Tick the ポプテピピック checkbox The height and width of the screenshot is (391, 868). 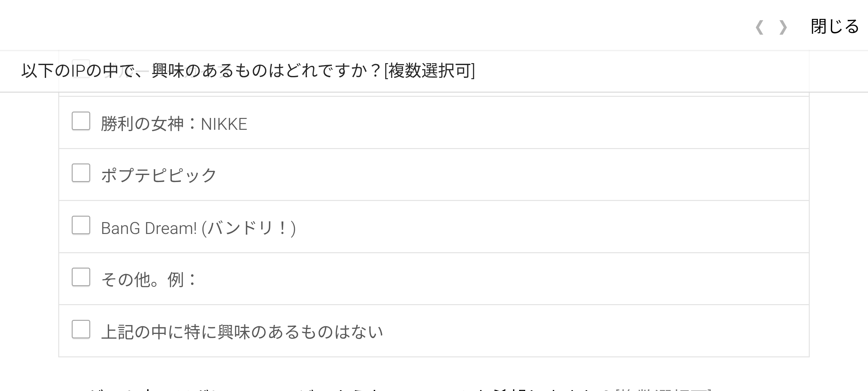[x=81, y=173]
